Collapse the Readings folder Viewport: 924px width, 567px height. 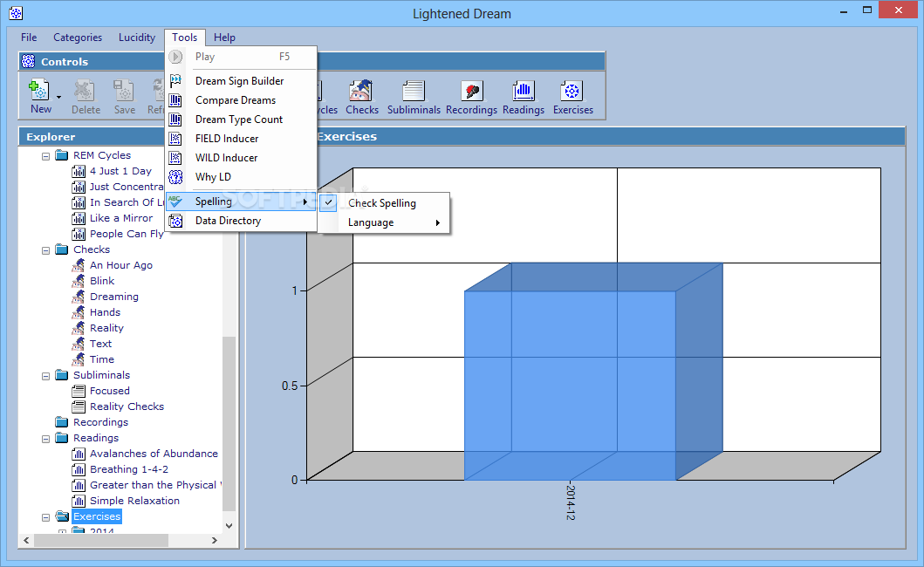point(46,439)
